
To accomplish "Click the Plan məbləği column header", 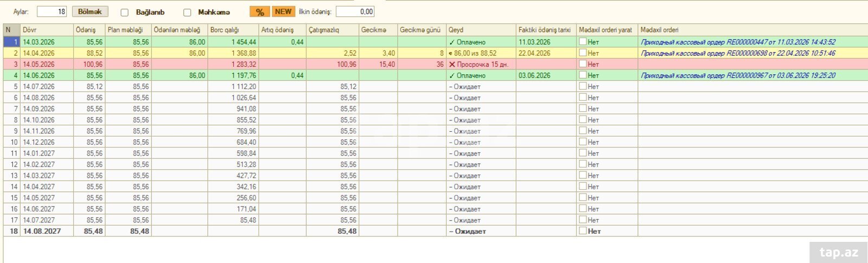I will pyautogui.click(x=128, y=30).
